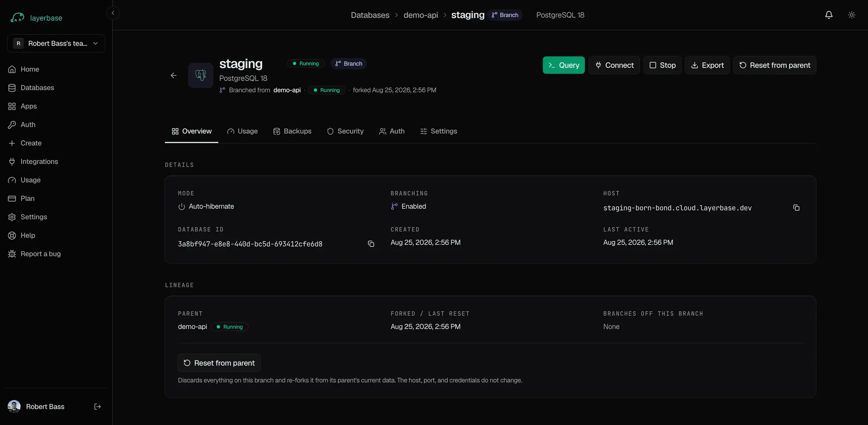This screenshot has width=868, height=425.
Task: Click the Running status badge next to staging
Action: click(306, 64)
